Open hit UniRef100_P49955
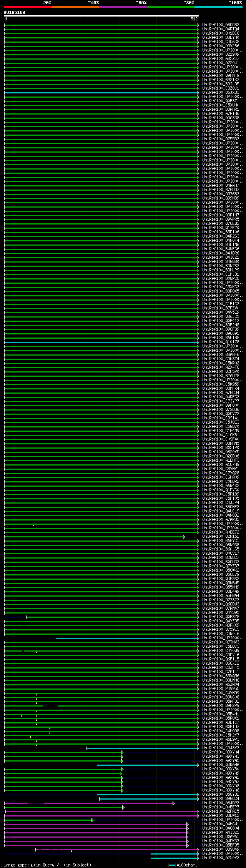The height and width of the screenshot is (868, 246). pos(221,689)
